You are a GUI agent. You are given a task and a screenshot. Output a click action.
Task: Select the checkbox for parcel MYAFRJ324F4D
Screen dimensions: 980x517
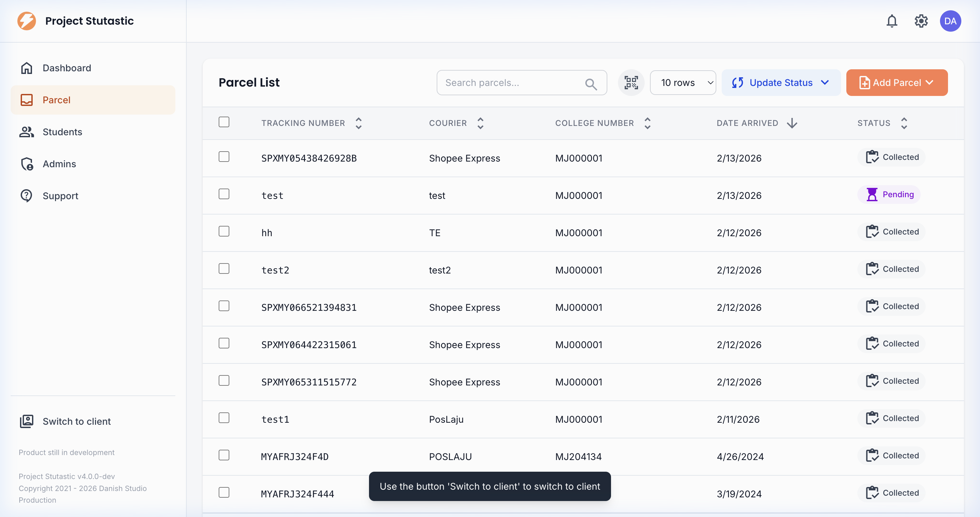coord(224,455)
